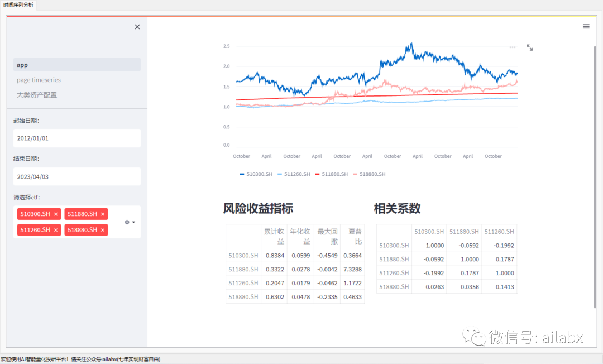The height and width of the screenshot is (364, 603).
Task: Click the main page vertical scrollbar
Action: point(595,177)
